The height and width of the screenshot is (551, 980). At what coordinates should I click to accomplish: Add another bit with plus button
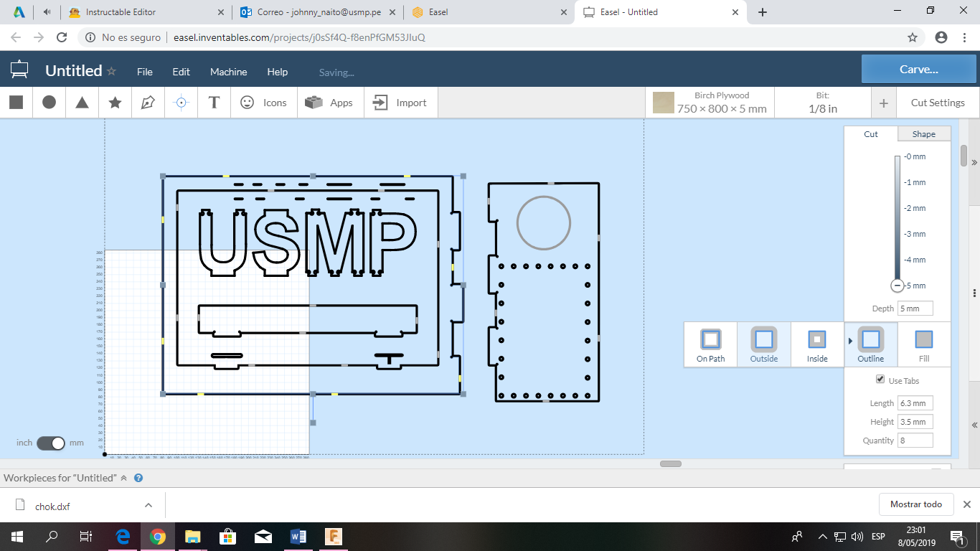(x=883, y=103)
